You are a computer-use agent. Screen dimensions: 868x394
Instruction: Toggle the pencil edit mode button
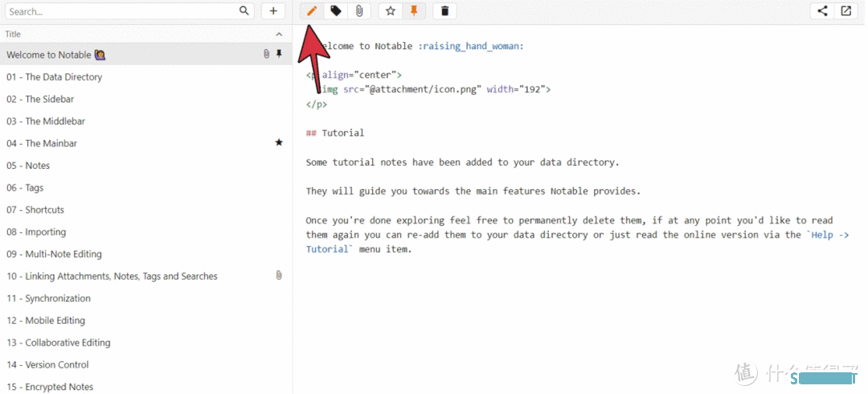click(x=312, y=11)
